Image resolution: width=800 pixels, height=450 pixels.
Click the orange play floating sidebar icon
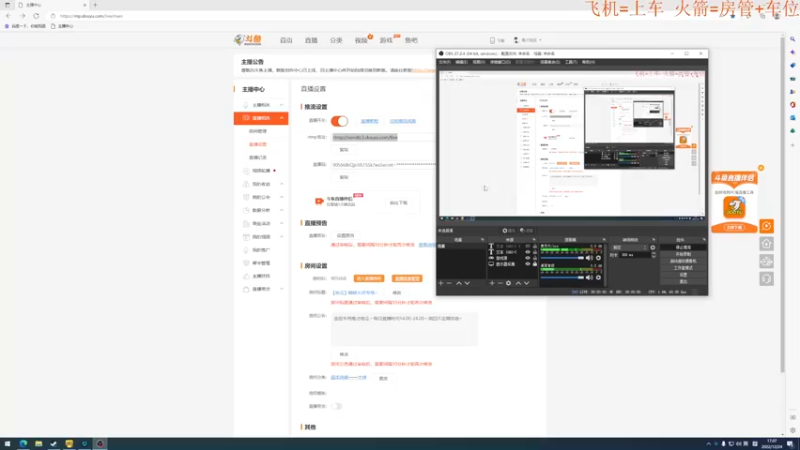click(766, 226)
